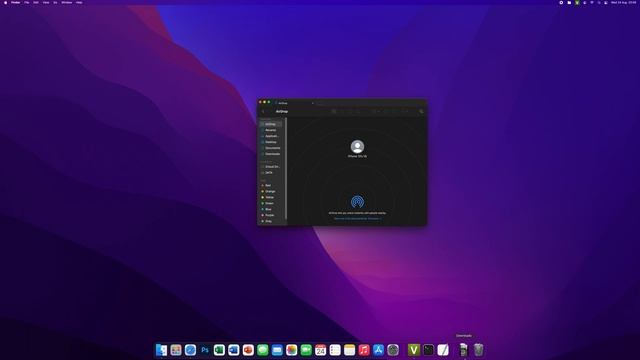Image resolution: width=640 pixels, height=360 pixels.
Task: Open Word from the Dock
Action: [234, 350]
